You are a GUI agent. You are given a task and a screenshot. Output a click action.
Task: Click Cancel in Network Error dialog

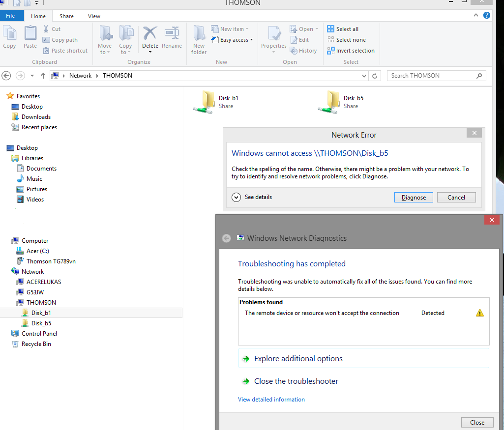coord(456,198)
